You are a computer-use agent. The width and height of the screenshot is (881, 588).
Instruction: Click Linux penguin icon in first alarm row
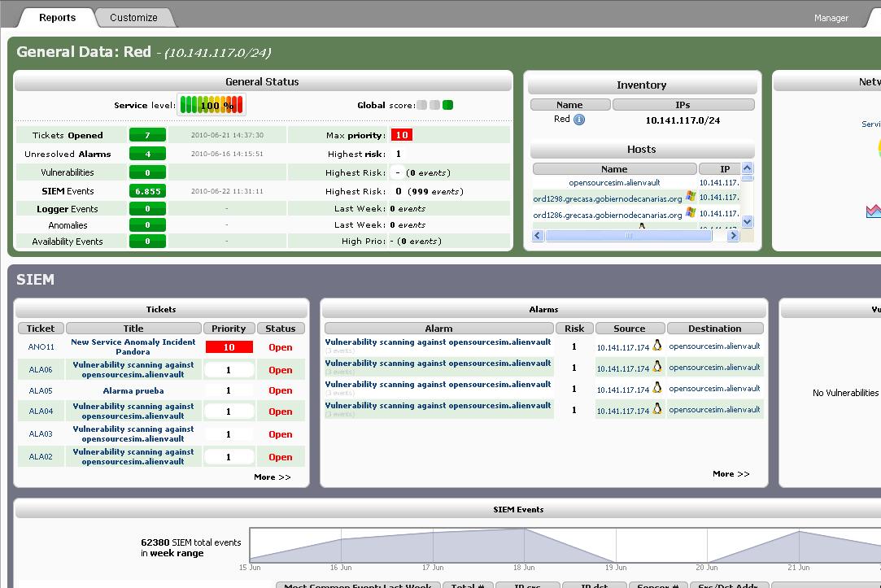(657, 346)
